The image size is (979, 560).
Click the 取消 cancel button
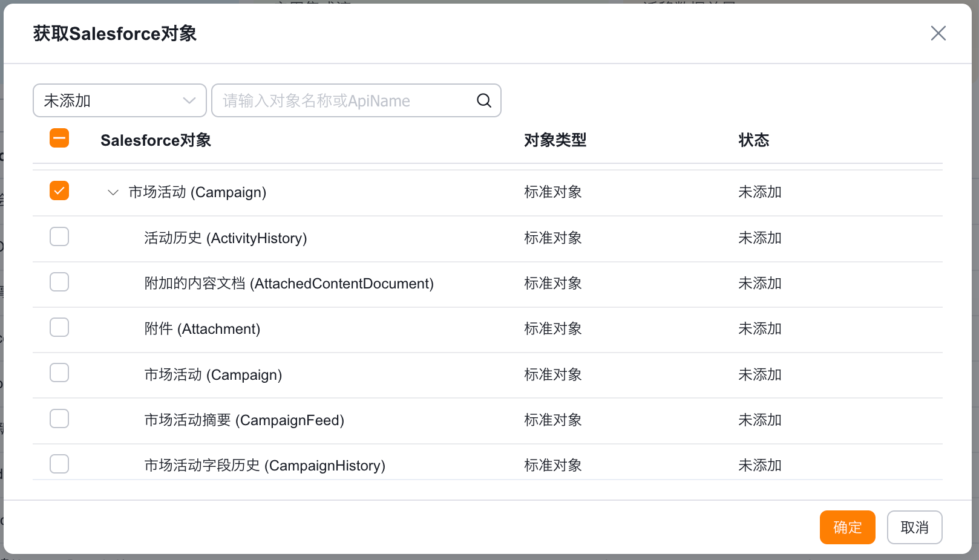coord(914,527)
